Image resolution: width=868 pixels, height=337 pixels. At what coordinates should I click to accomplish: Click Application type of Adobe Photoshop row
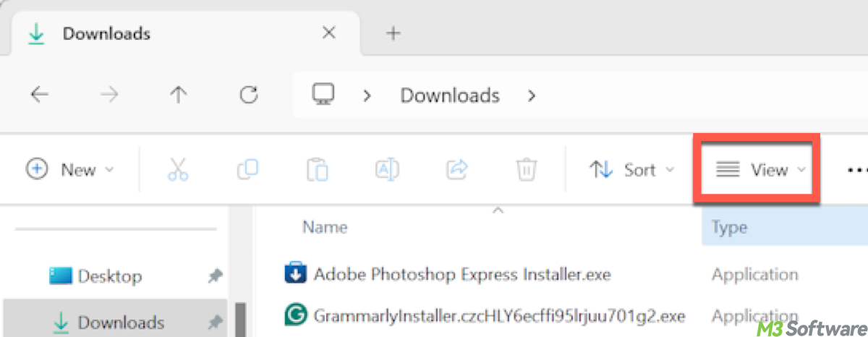755,275
